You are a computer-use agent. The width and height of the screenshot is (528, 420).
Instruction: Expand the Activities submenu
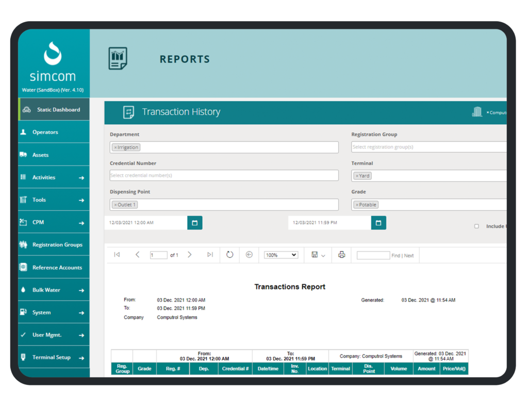pyautogui.click(x=25, y=177)
